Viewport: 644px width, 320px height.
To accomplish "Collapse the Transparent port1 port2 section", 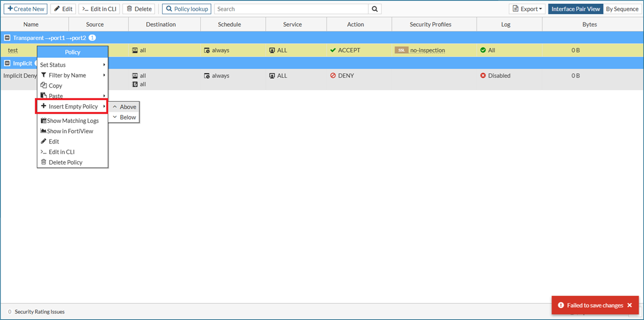I will [7, 38].
